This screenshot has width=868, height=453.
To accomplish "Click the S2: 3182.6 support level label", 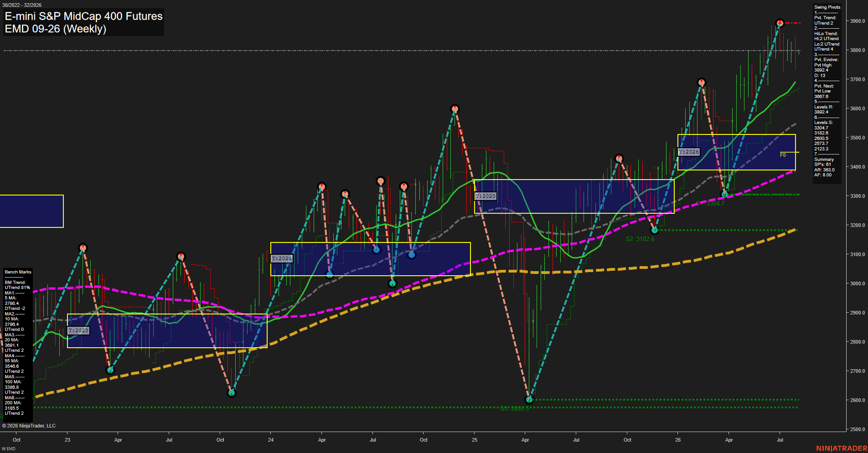I will 640,239.
